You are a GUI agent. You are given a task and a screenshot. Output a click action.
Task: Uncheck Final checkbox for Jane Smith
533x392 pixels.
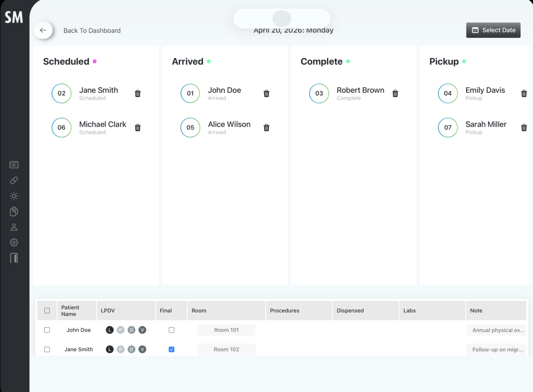tap(171, 349)
